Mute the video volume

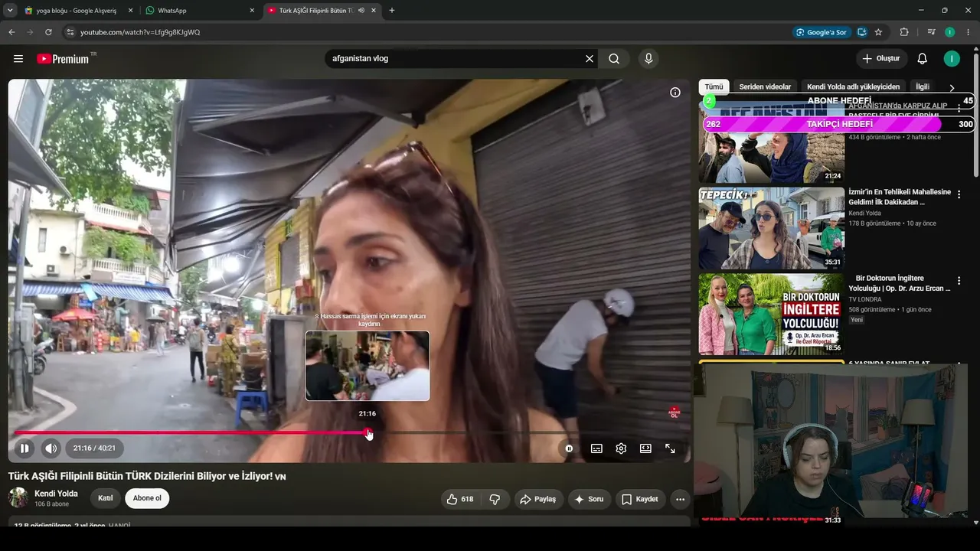51,448
